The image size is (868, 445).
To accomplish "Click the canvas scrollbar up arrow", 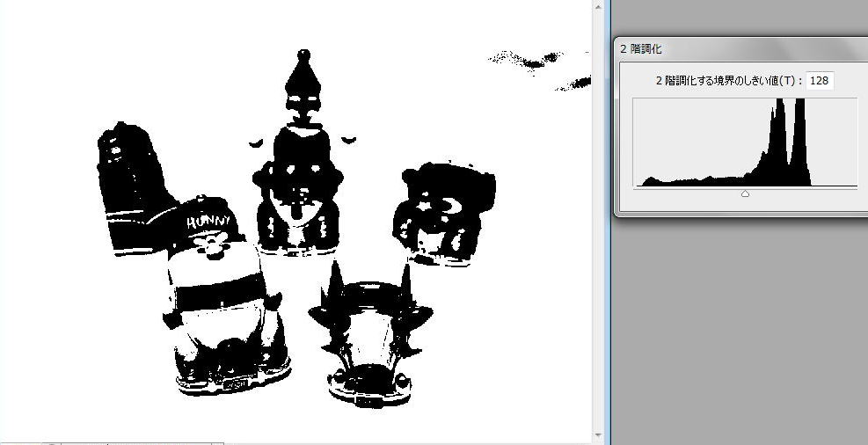I will click(598, 6).
